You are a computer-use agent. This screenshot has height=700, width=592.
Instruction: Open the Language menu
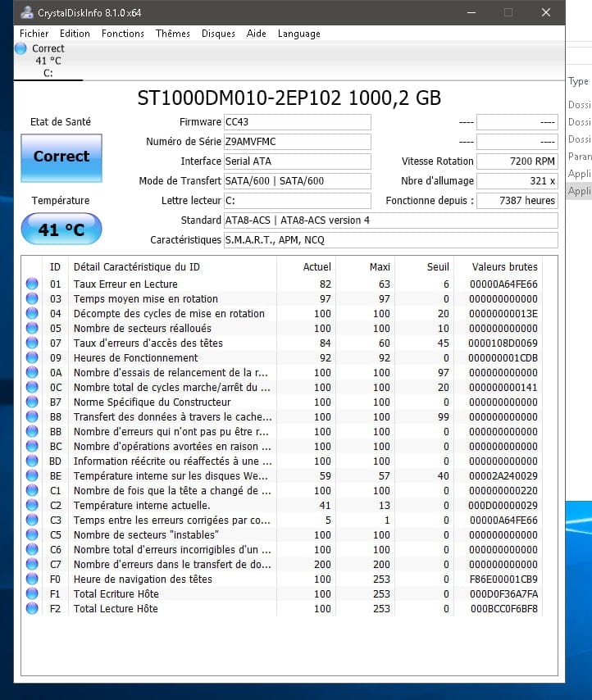pyautogui.click(x=299, y=34)
